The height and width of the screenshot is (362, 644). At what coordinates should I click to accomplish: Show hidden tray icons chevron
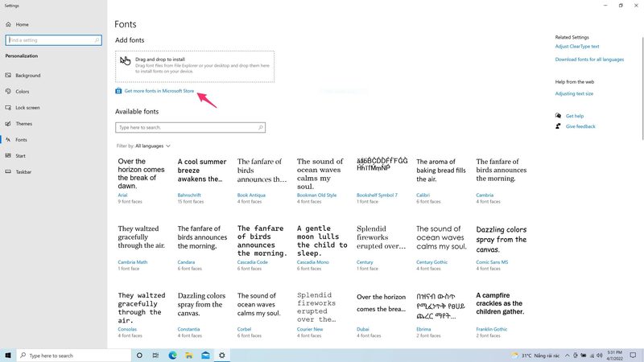568,356
